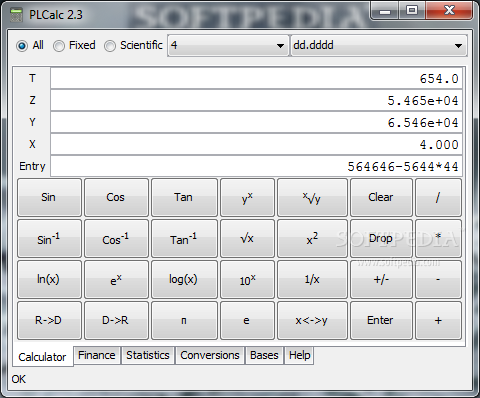Close the PLCalc window
The height and width of the screenshot is (398, 480).
449,11
